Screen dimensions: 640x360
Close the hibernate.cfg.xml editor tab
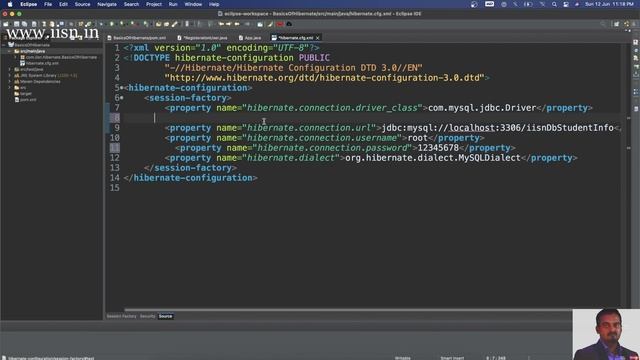(x=318, y=38)
